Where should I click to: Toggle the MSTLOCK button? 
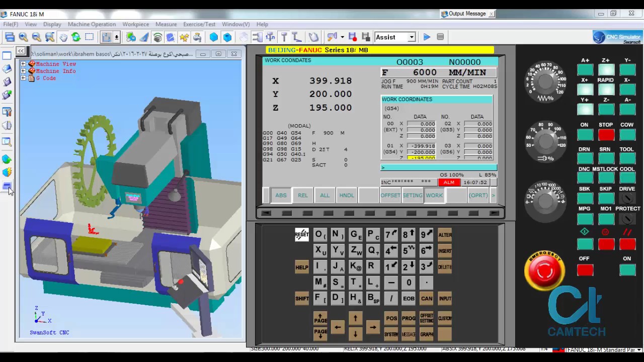(606, 179)
